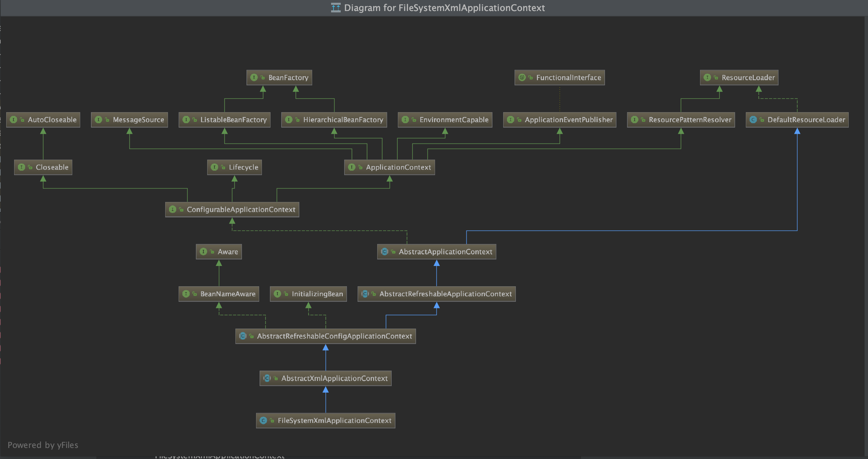Select the EnvironmentCapable node label
This screenshot has width=868, height=459.
tap(454, 120)
